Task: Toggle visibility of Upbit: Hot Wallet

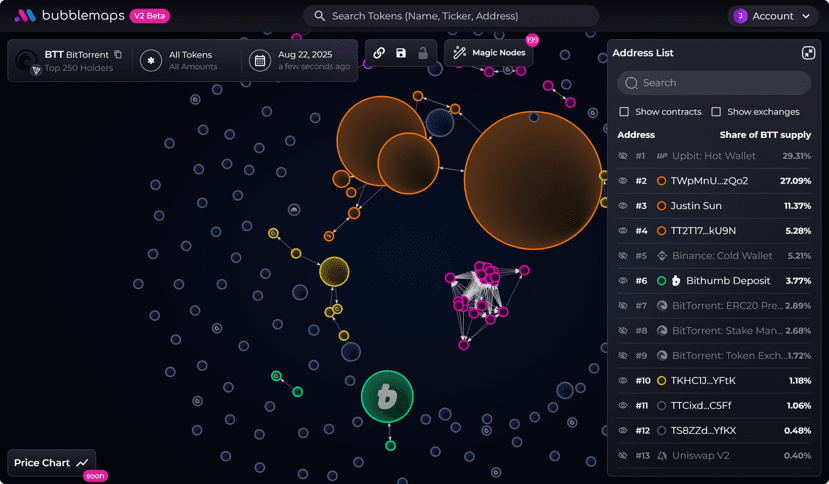Action: point(623,156)
